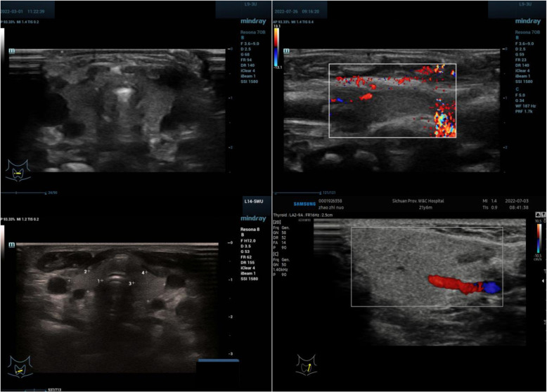547x392 pixels.
Task: Click patient name 'zhao zhi nuo'
Action: (331, 207)
